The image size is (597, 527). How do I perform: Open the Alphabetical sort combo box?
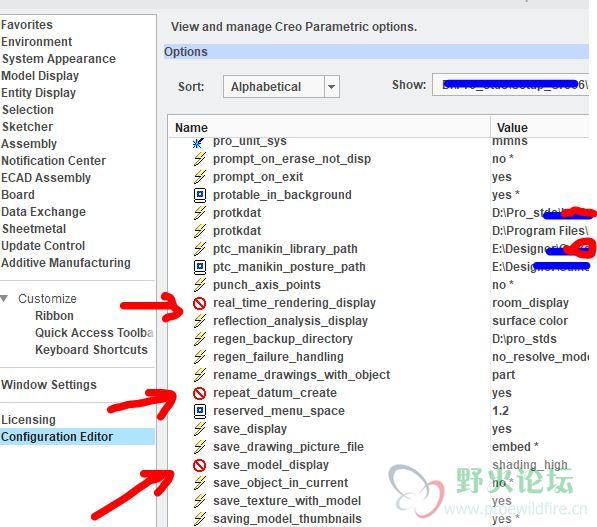pyautogui.click(x=281, y=87)
